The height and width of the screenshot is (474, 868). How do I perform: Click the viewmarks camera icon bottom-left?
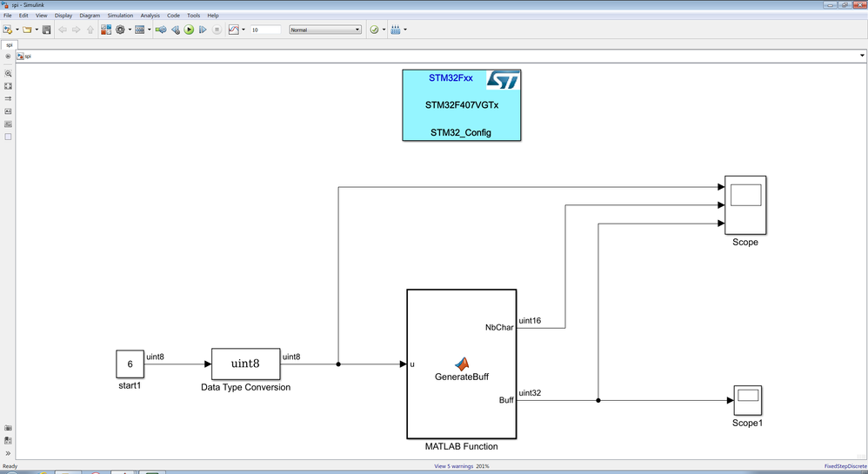[8, 428]
